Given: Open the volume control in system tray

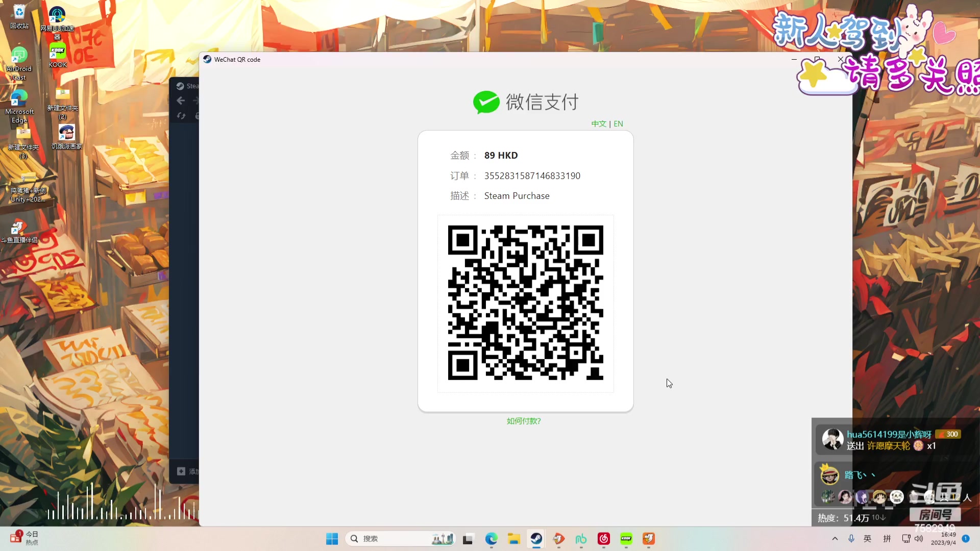Looking at the screenshot, I should tap(919, 539).
